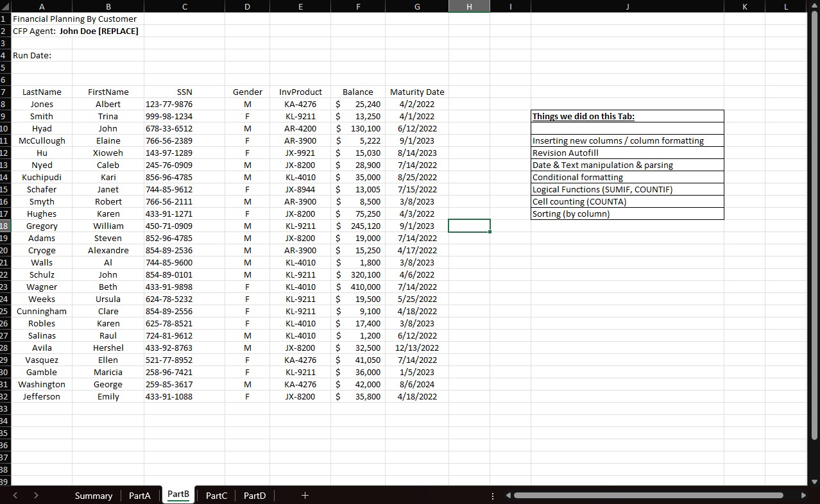820x504 pixels.
Task: Click the horizontal scrollbar thumb
Action: pos(648,495)
